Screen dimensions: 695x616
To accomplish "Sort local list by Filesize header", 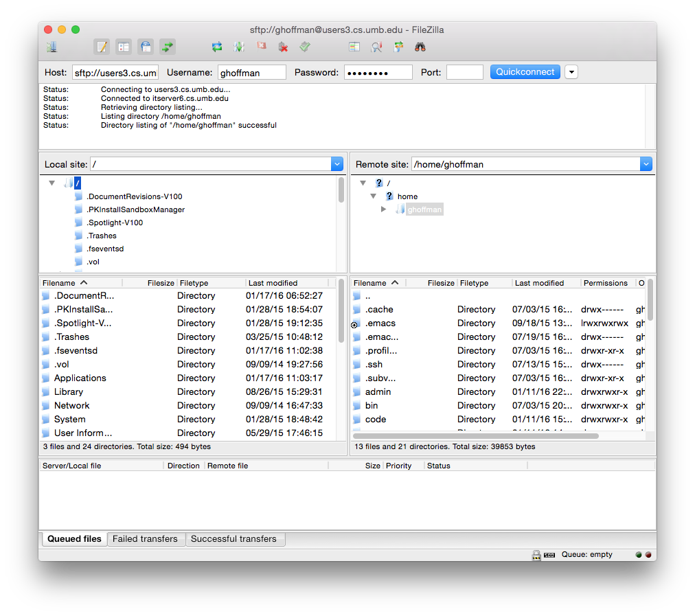I will (150, 283).
